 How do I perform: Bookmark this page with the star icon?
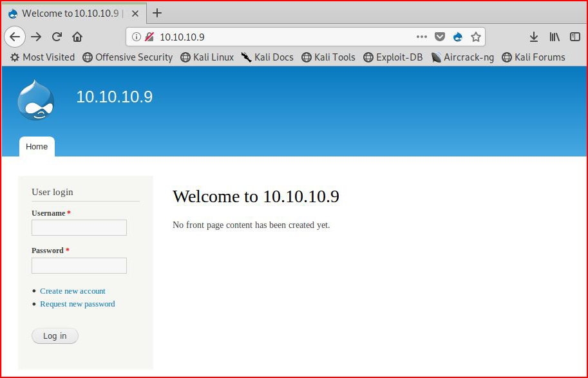click(476, 37)
